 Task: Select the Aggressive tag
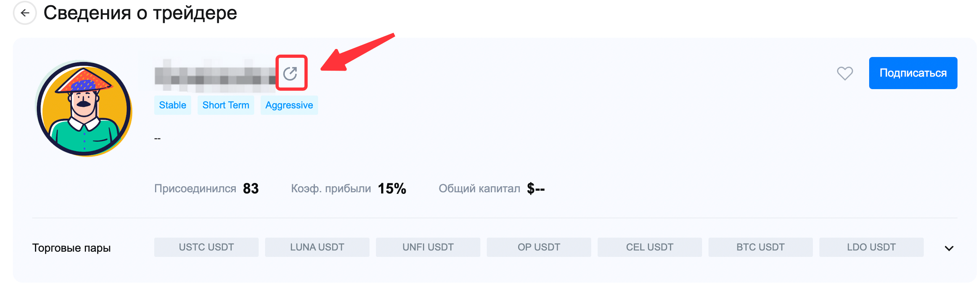tap(289, 105)
